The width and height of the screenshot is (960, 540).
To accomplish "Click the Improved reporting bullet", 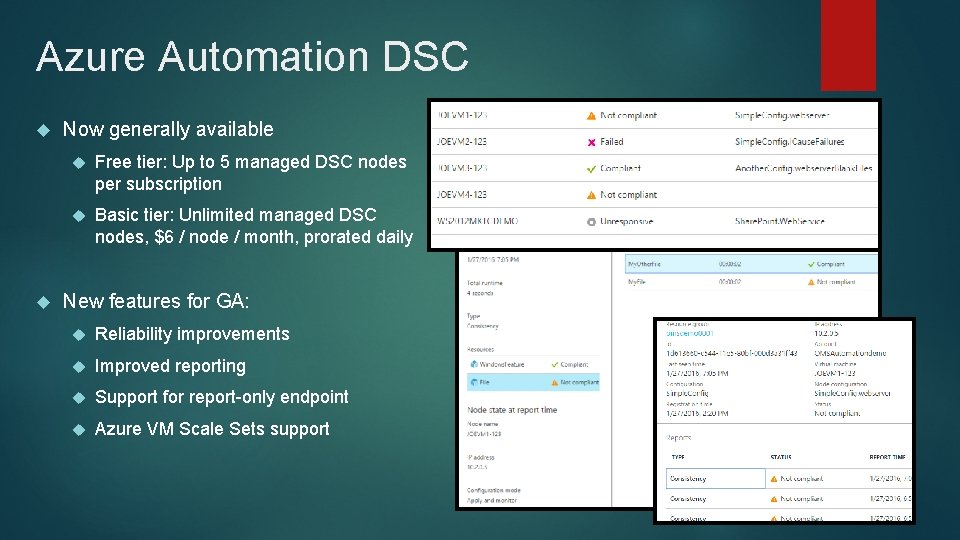I will coord(170,366).
